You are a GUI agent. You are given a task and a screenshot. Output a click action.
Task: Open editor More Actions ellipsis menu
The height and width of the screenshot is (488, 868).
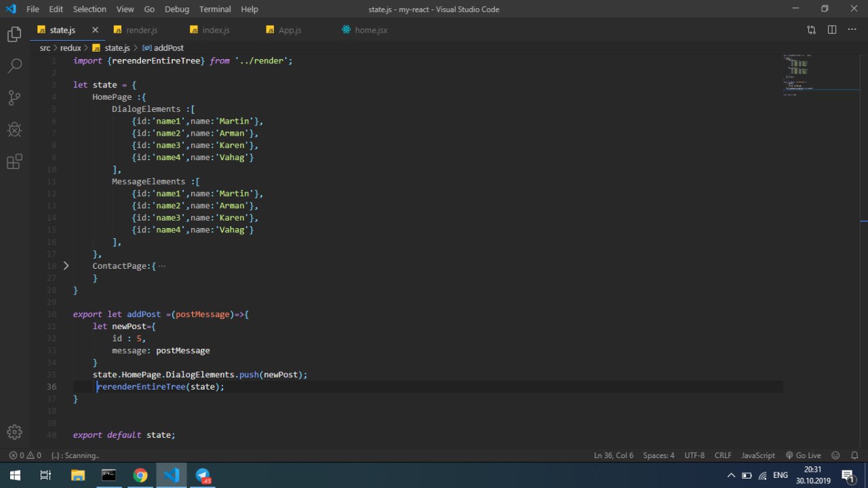(x=852, y=30)
